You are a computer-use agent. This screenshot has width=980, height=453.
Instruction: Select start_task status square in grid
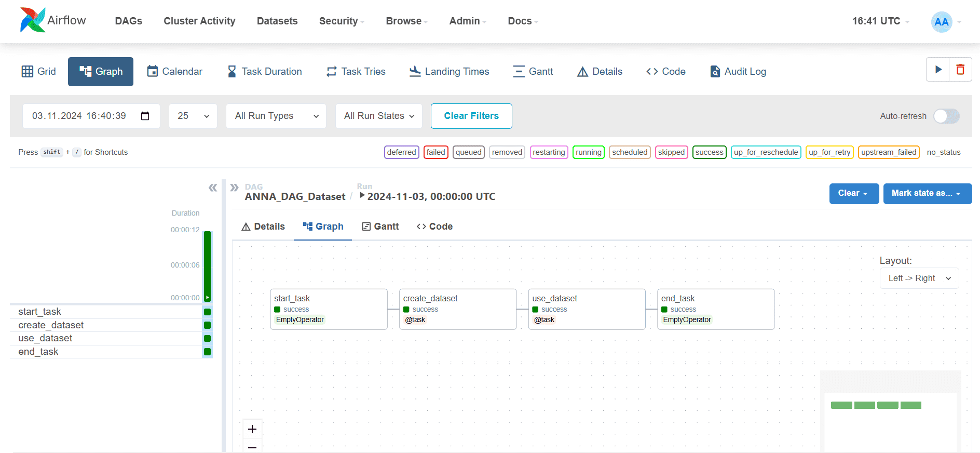(x=207, y=312)
